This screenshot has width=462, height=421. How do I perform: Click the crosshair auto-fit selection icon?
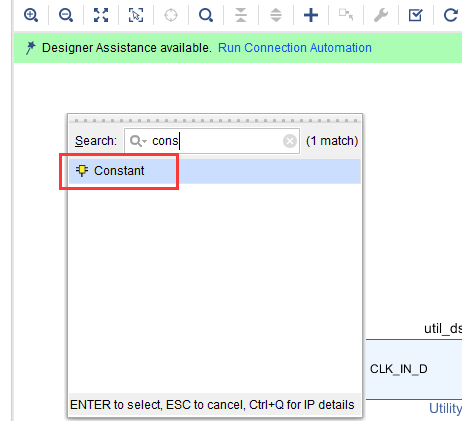[171, 15]
